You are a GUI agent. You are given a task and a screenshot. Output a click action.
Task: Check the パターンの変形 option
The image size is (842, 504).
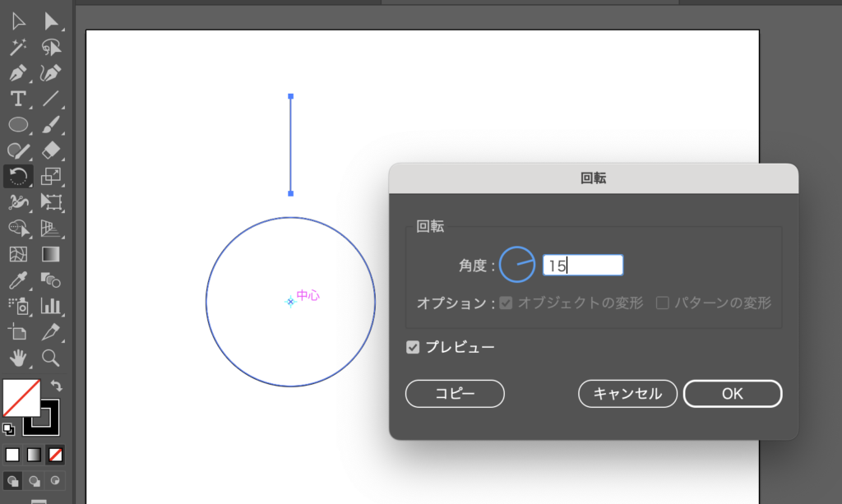(662, 303)
